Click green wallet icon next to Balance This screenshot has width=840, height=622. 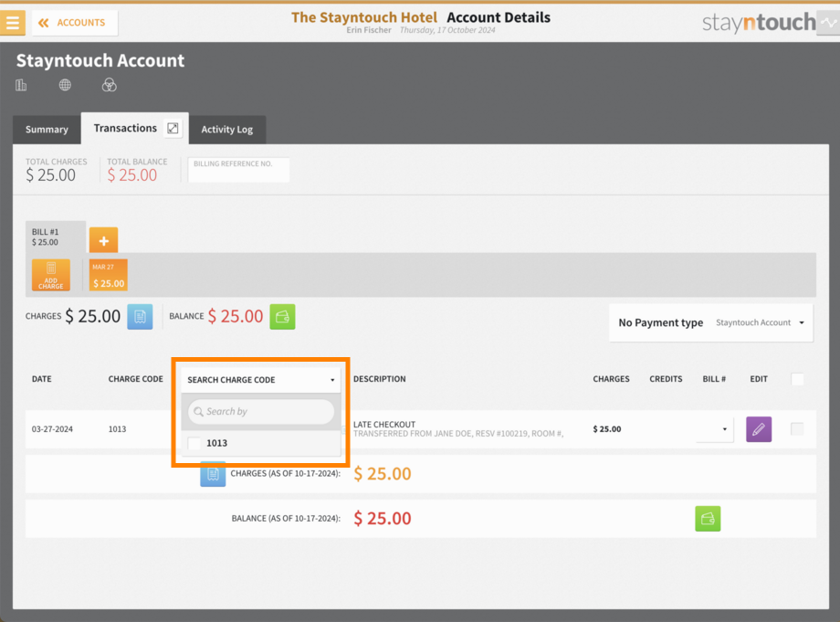pyautogui.click(x=282, y=317)
